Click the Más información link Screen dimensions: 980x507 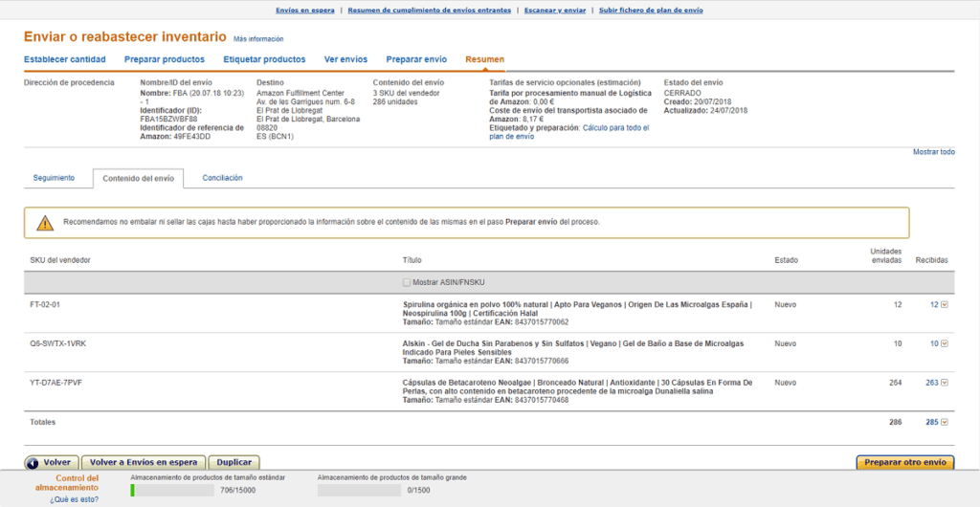tap(258, 39)
